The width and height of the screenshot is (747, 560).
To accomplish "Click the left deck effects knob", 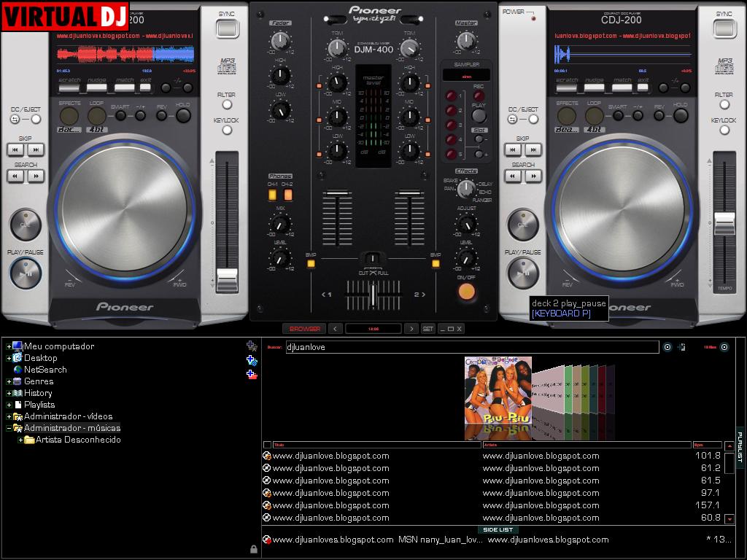I will pos(69,116).
